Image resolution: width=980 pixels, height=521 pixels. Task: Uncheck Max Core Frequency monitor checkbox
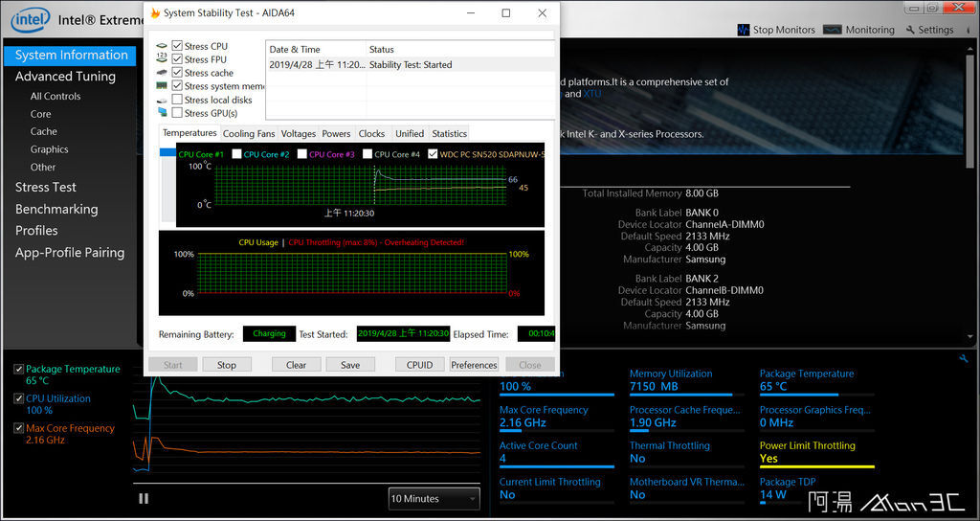[x=19, y=428]
